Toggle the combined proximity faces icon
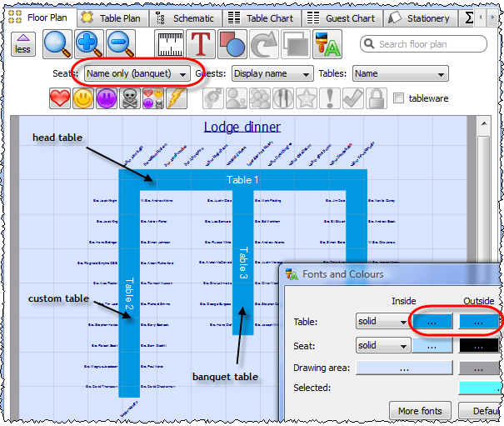The image size is (504, 426). [x=153, y=98]
